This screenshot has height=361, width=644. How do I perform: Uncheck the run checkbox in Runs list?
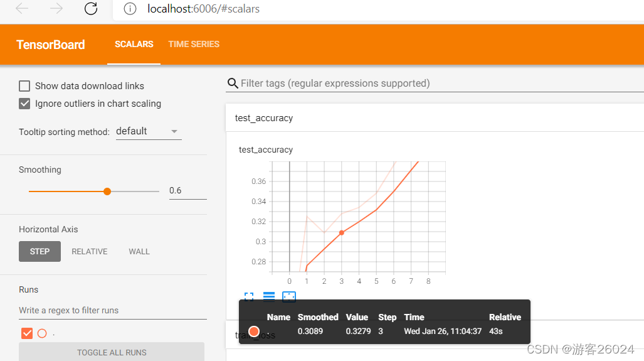(27, 333)
